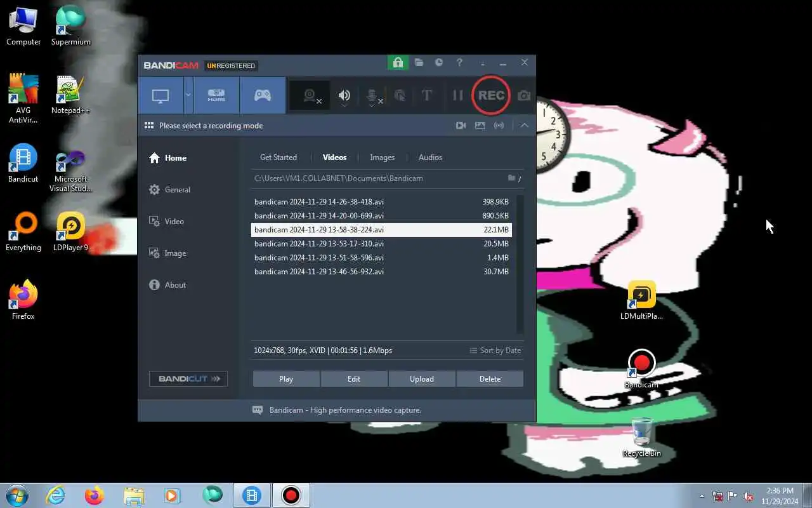The image size is (812, 508).
Task: Toggle the mouse click effects icon
Action: 400,96
